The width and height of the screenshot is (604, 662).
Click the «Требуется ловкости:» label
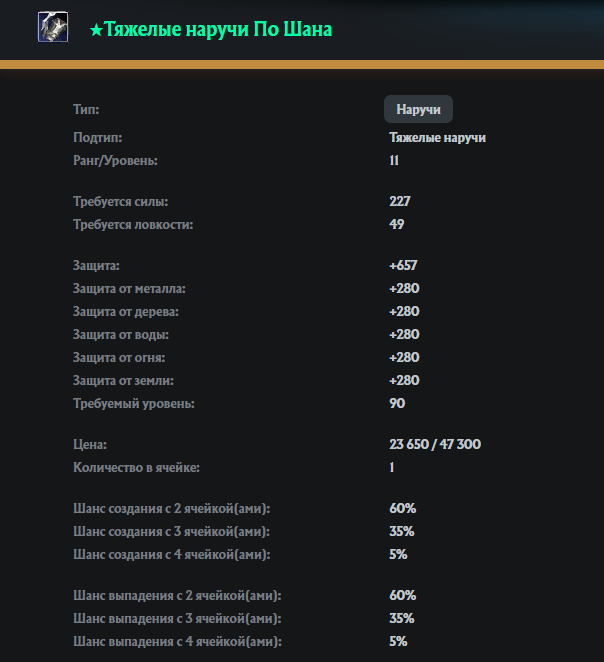click(133, 224)
